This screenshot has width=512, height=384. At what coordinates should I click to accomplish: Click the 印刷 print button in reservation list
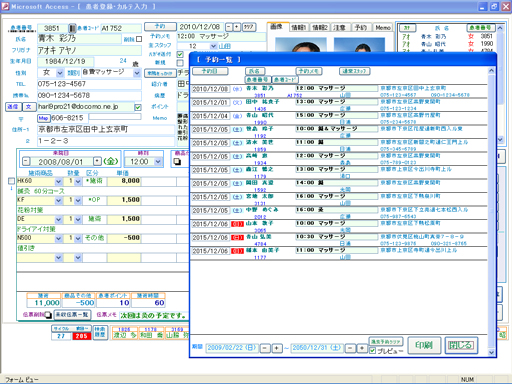(x=424, y=345)
